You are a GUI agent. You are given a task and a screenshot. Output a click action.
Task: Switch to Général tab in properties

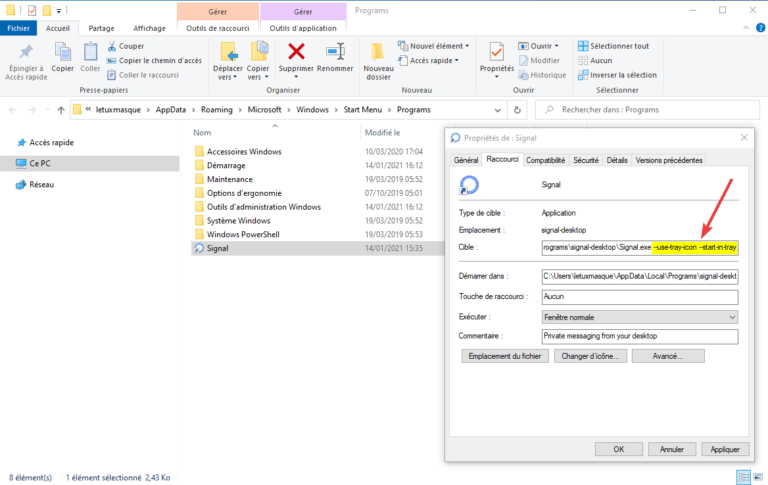click(466, 160)
